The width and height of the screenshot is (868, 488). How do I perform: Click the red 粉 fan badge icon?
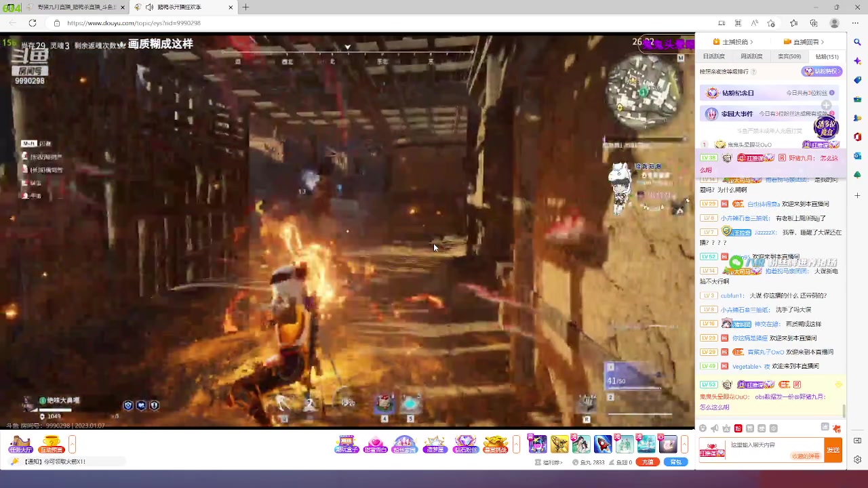tap(738, 428)
